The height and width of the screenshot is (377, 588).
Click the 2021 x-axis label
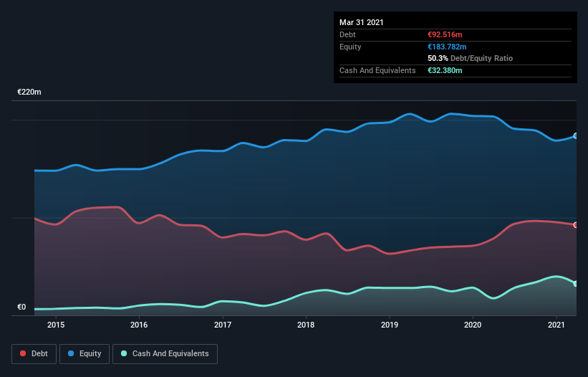[556, 325]
